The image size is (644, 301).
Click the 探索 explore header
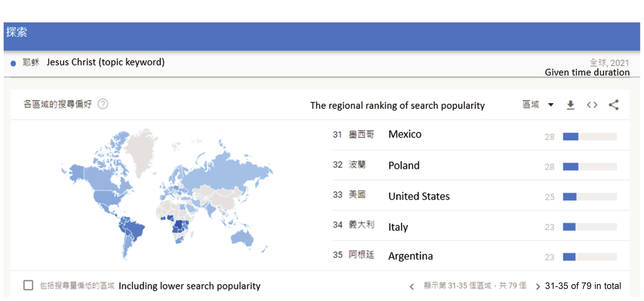(16, 32)
